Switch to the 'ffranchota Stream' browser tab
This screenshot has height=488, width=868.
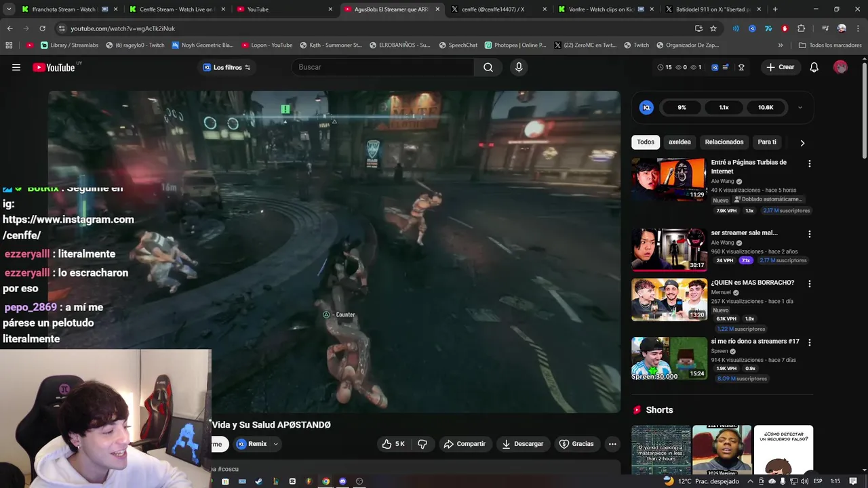68,9
